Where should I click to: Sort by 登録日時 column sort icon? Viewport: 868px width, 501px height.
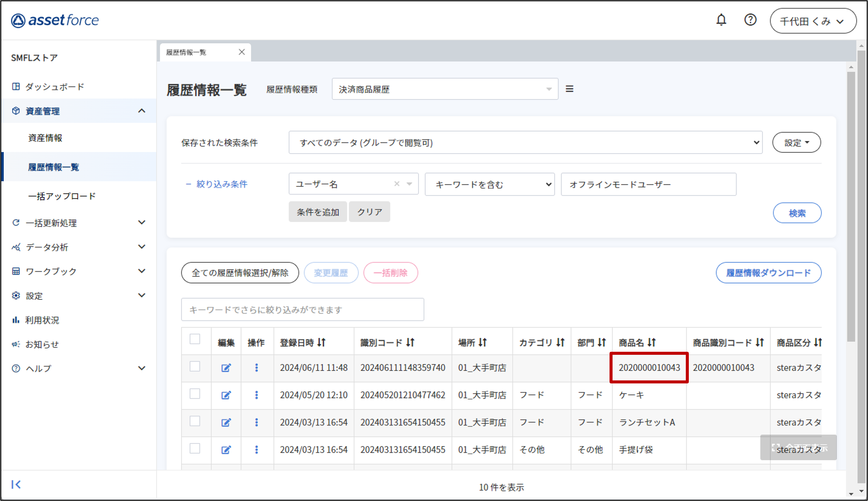pos(321,342)
